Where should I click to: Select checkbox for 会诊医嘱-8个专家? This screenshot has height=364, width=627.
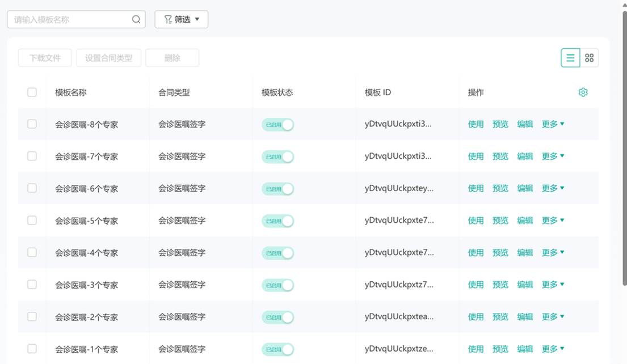tap(32, 124)
